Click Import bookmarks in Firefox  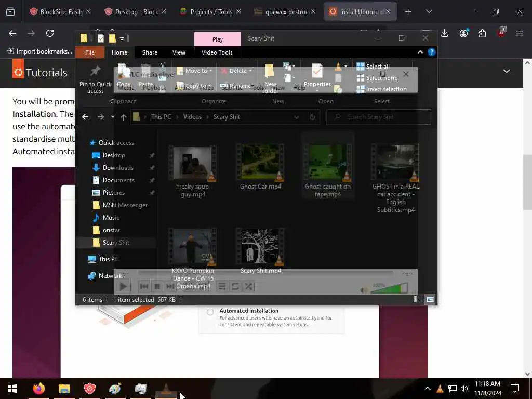(x=39, y=51)
